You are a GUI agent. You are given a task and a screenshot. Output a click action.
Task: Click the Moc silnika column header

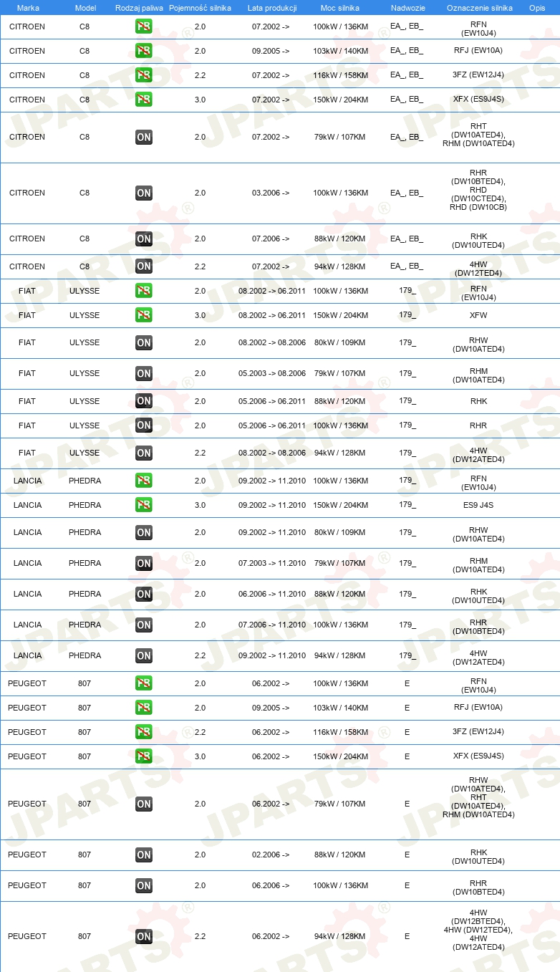point(340,8)
